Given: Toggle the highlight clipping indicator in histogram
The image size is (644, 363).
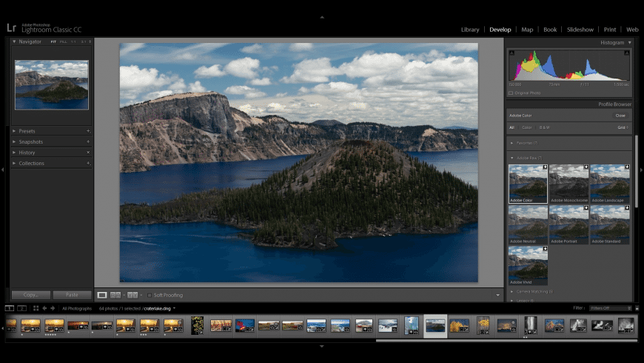Looking at the screenshot, I should tap(628, 53).
